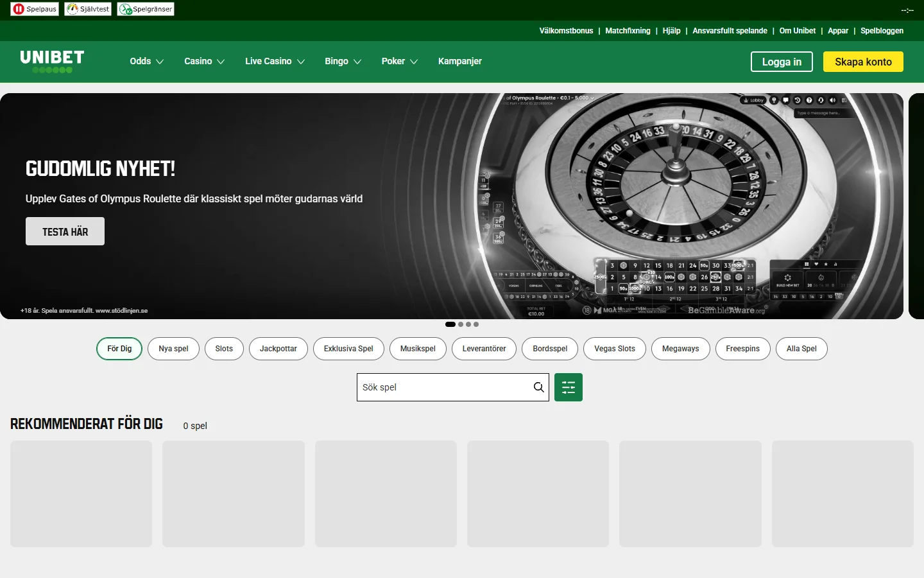Open the Självtest self-assessment badge

coord(88,9)
